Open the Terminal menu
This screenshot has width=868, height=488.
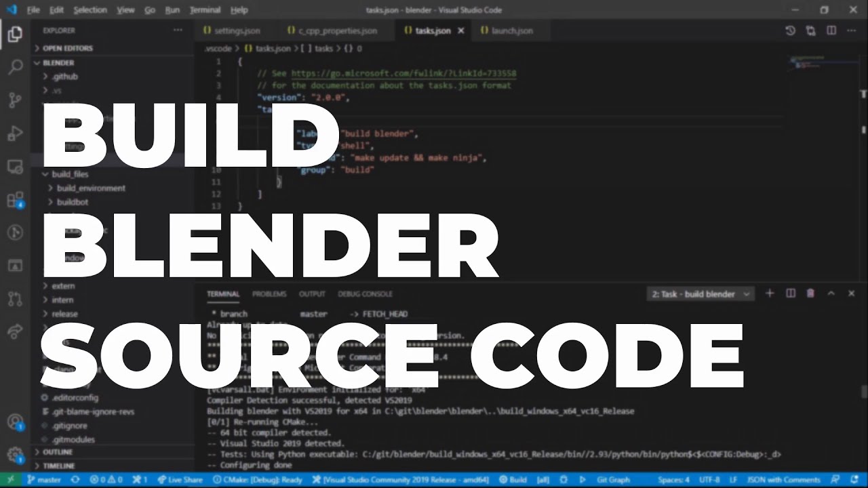pyautogui.click(x=205, y=10)
